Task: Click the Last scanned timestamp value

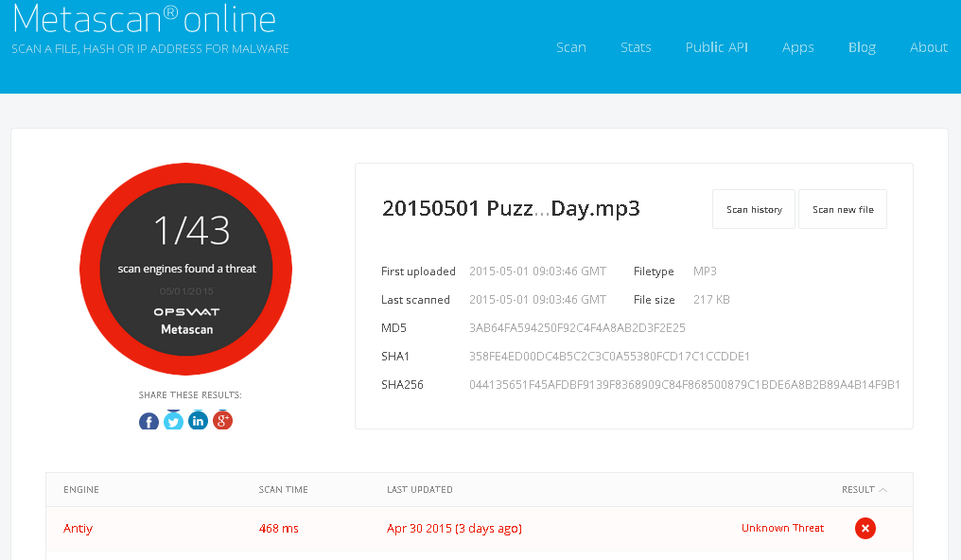Action: pos(537,300)
